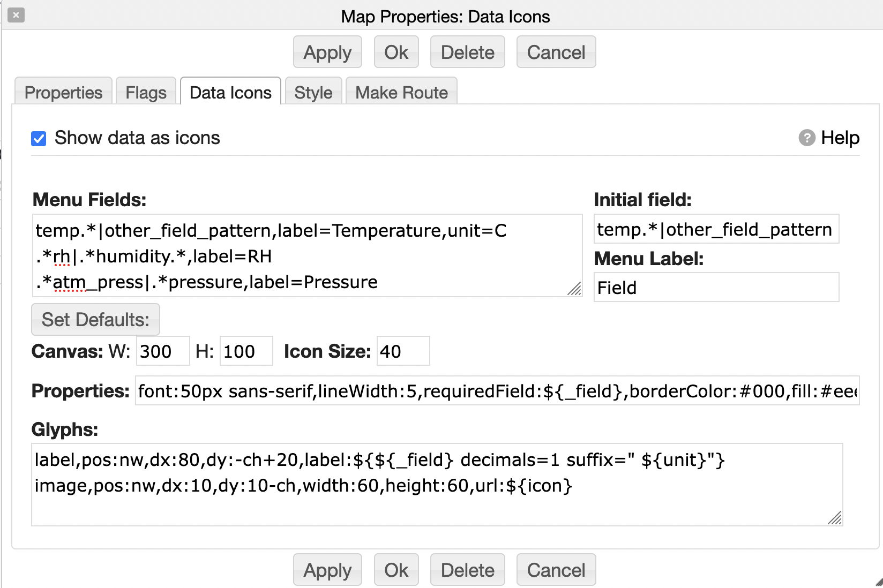Click the bottom Cancel button
Screen dimensions: 883x588
pos(556,570)
